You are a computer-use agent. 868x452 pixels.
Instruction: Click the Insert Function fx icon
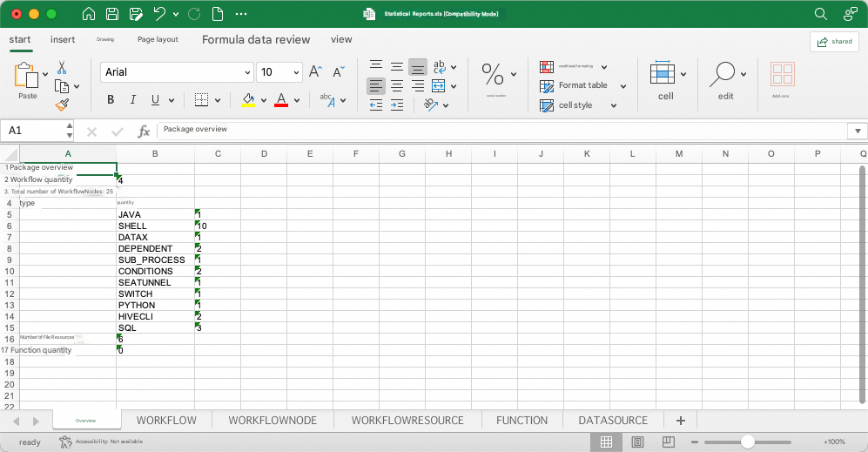coord(144,132)
